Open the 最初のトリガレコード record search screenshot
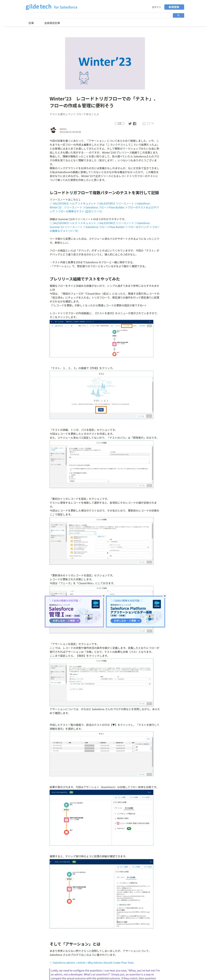This screenshot has width=210, height=980. pyautogui.click(x=101, y=541)
